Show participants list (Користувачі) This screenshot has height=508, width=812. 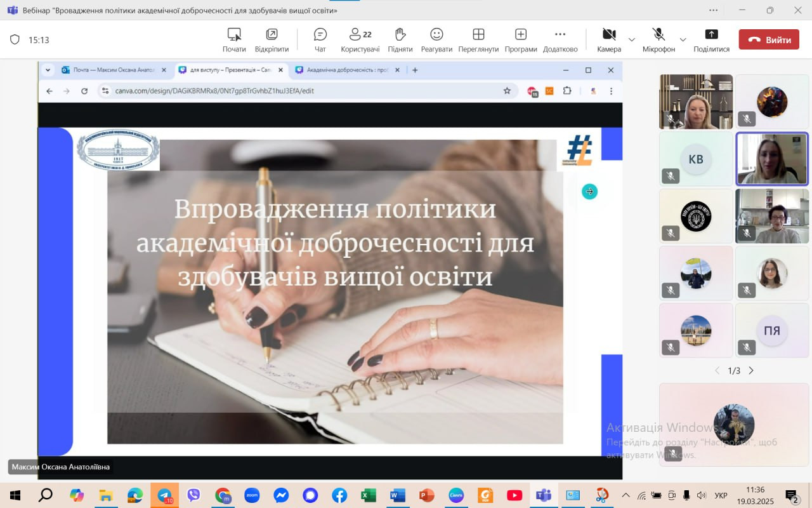coord(360,39)
